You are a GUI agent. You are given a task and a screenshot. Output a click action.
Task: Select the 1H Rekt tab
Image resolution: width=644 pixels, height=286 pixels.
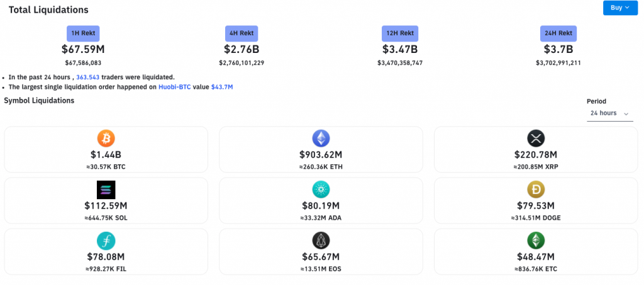click(x=83, y=33)
